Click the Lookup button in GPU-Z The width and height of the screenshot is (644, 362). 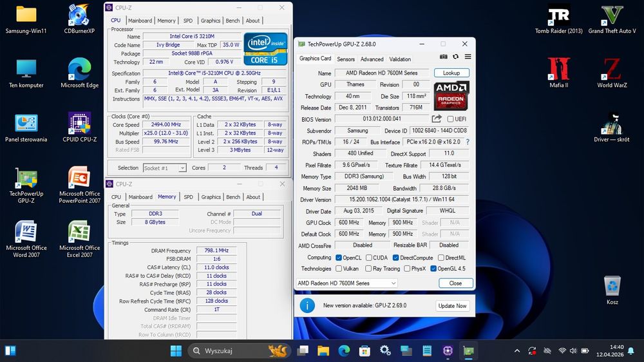(451, 73)
